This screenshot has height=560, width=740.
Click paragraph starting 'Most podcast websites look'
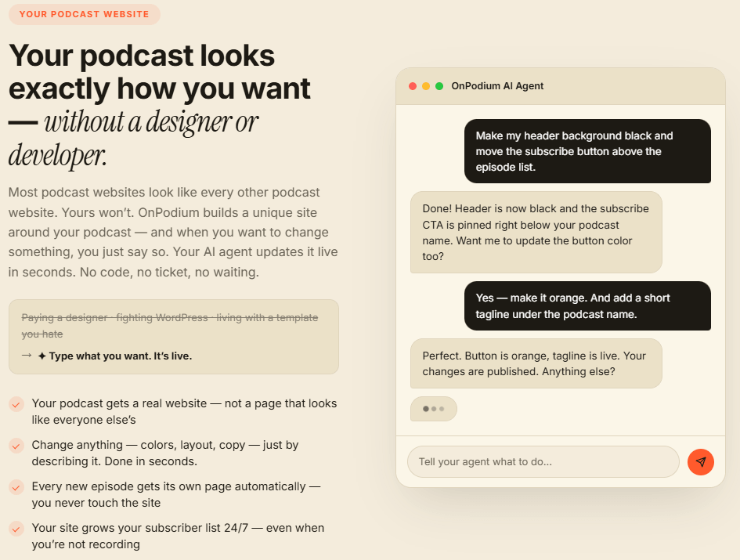(173, 233)
